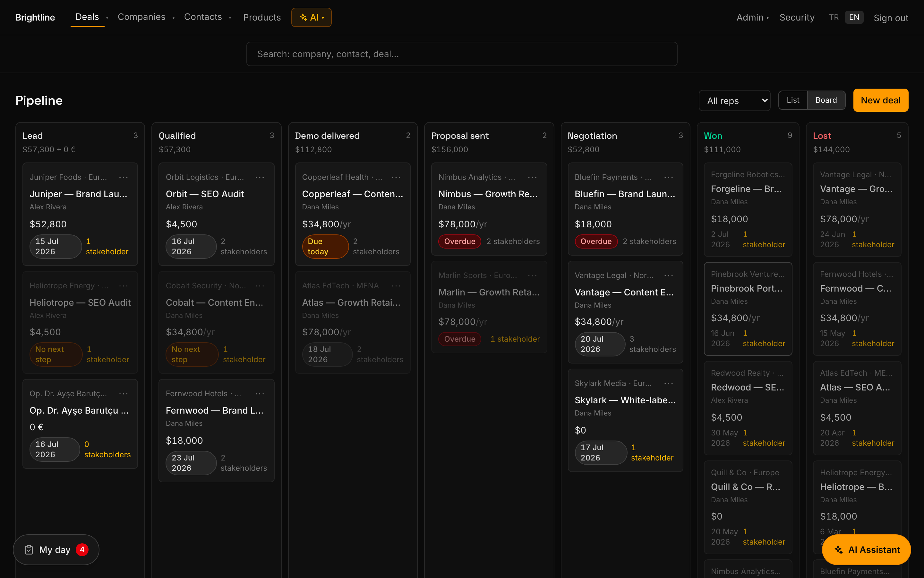This screenshot has width=924, height=578.
Task: Open the AI Assistant
Action: (x=866, y=550)
